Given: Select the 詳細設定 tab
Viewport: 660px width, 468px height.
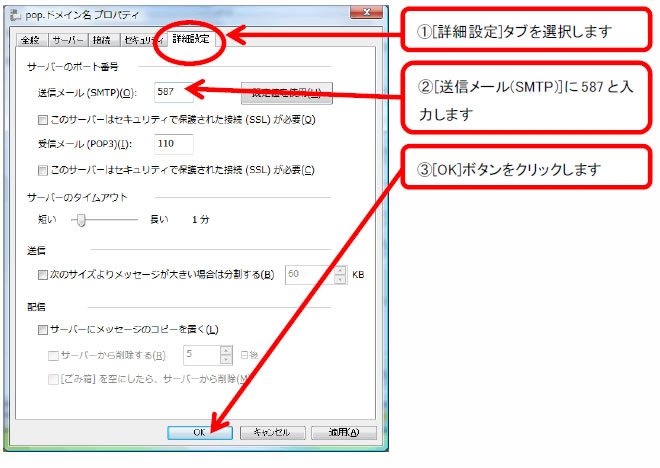Looking at the screenshot, I should click(191, 40).
